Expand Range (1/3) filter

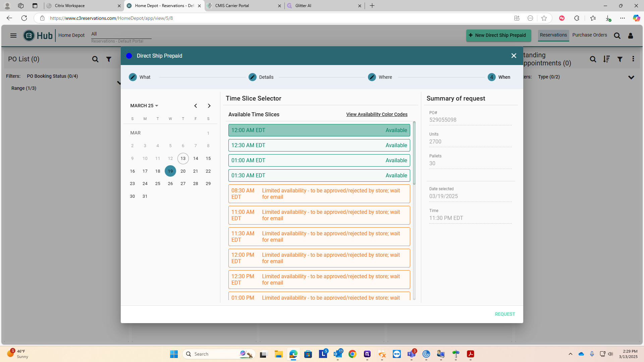[24, 88]
